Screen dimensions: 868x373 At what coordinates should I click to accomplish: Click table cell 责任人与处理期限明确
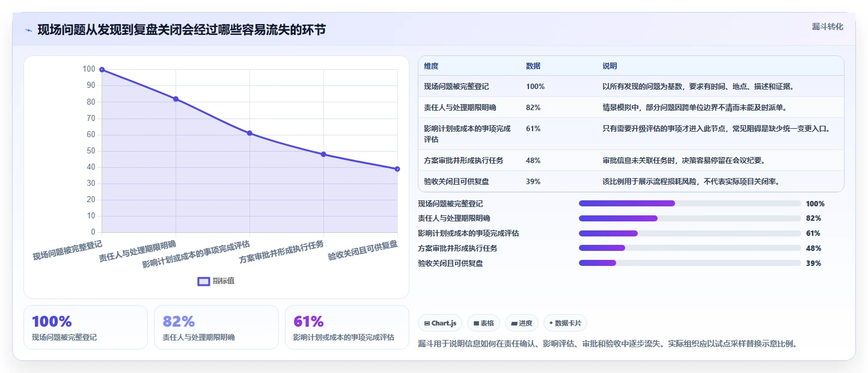click(460, 108)
